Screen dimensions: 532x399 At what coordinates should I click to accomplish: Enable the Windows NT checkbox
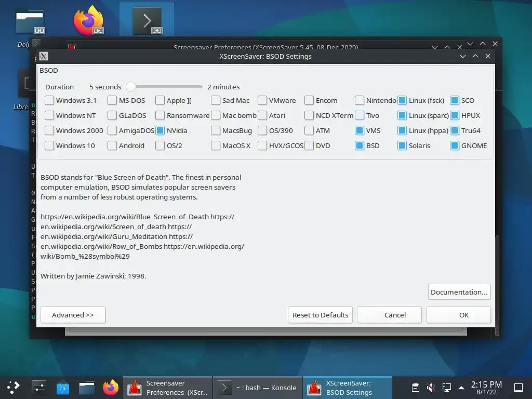coord(49,115)
